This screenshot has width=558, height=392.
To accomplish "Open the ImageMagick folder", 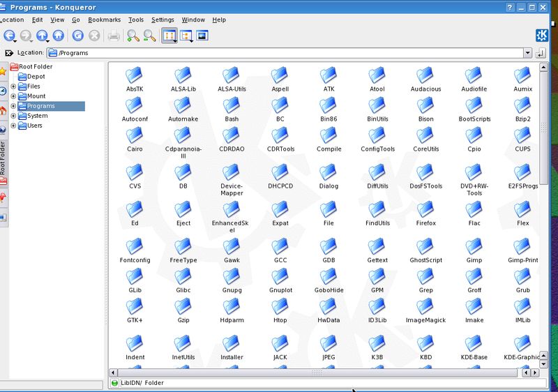I will [x=425, y=310].
